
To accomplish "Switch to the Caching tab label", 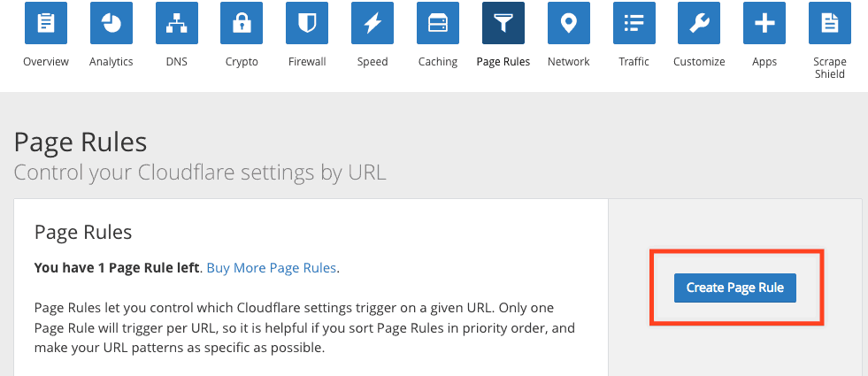I will (438, 62).
